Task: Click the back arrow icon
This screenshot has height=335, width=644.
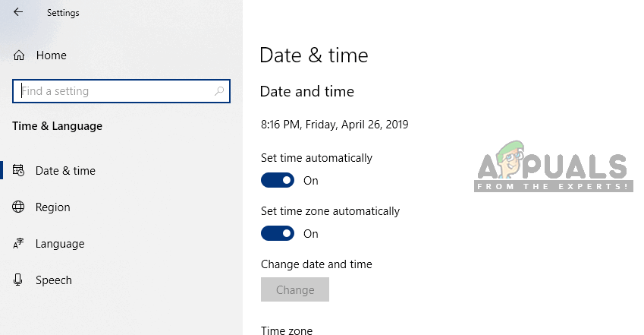Action: (18, 12)
